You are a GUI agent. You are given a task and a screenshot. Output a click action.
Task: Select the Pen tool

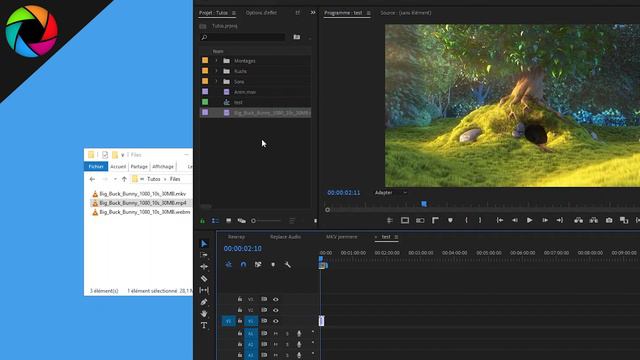tap(204, 302)
